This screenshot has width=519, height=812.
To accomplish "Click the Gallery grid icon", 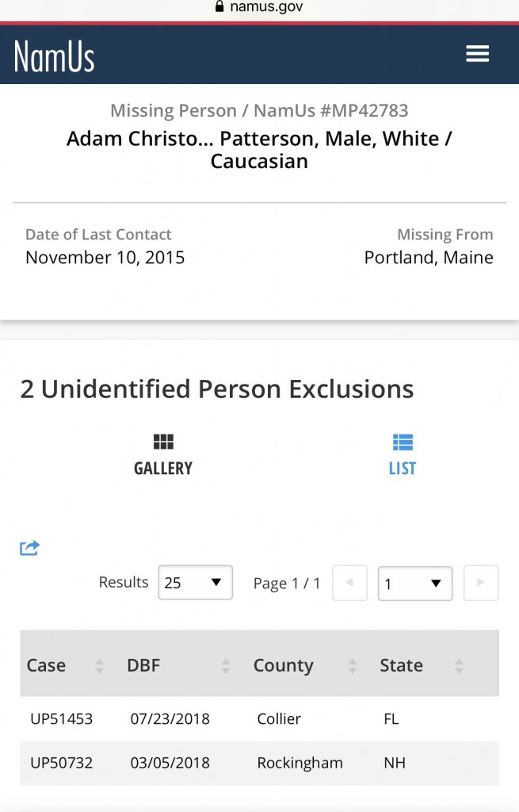I will pos(163,442).
